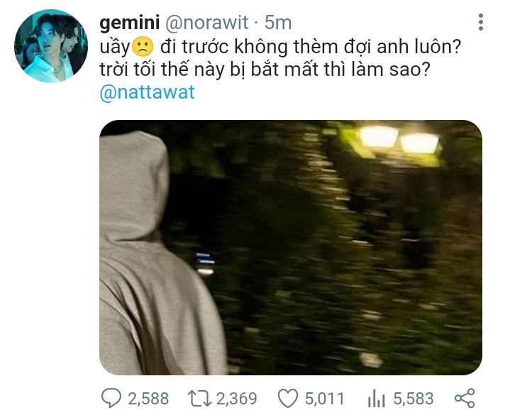
Task: Enlarge the hooded figure photo
Action: [x=290, y=248]
